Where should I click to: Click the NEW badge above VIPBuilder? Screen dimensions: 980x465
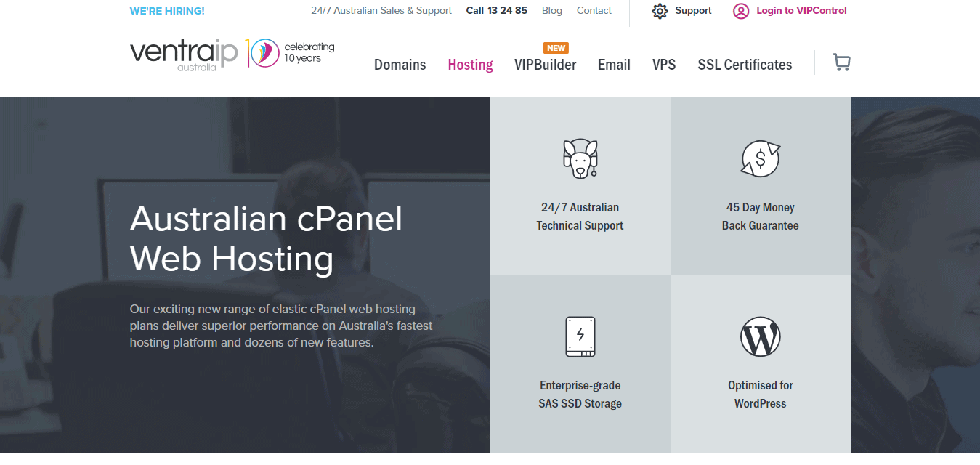(x=556, y=48)
